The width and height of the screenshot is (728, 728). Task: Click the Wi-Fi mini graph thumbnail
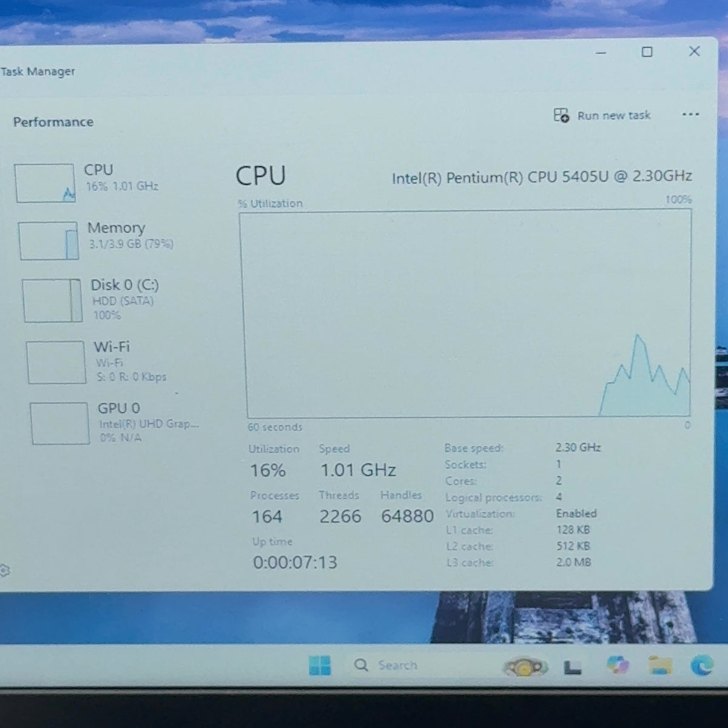56,362
